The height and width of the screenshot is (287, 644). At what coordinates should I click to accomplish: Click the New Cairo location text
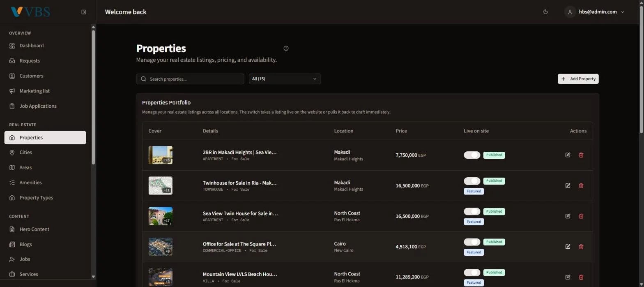tap(344, 250)
